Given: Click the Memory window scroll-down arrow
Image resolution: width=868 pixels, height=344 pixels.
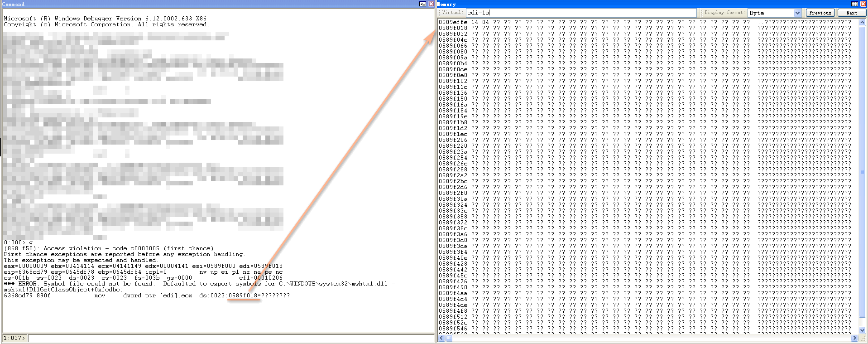Looking at the screenshot, I should point(863,330).
